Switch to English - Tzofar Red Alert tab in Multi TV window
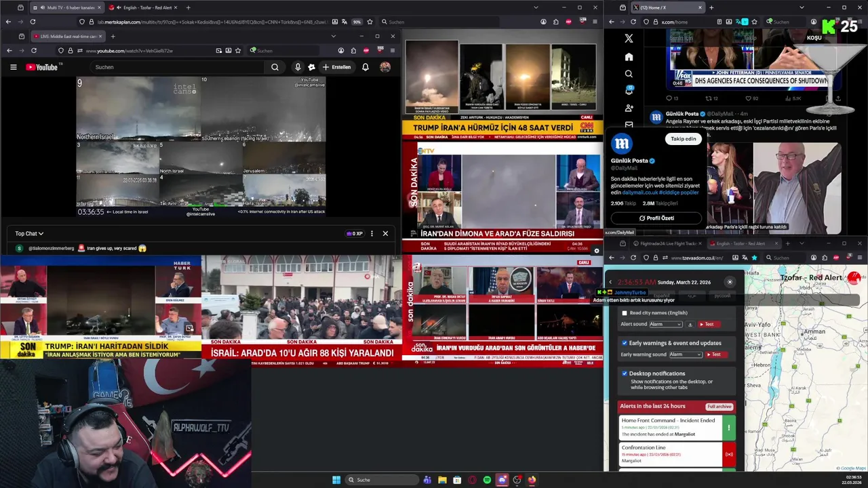Viewport: 868px width, 488px height. pyautogui.click(x=142, y=7)
